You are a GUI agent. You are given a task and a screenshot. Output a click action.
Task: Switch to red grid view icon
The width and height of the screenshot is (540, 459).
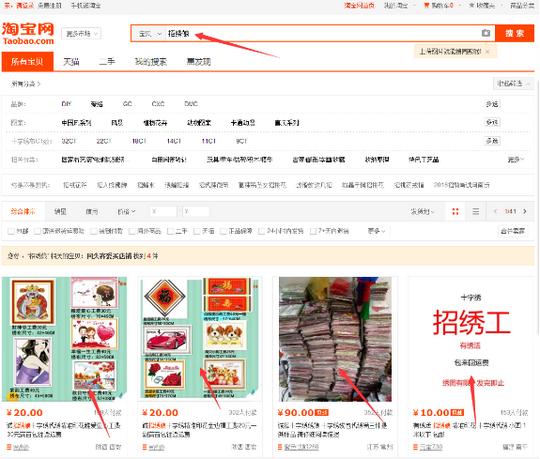point(455,211)
